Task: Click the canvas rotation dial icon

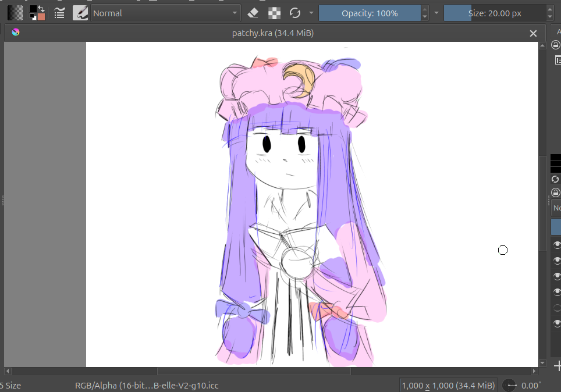Action: pos(509,386)
